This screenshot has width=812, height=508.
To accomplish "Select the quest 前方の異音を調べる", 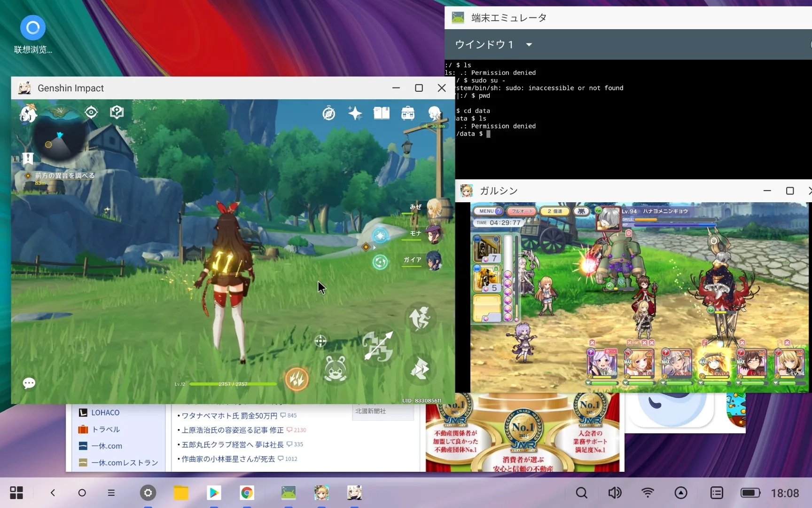I will 65,175.
